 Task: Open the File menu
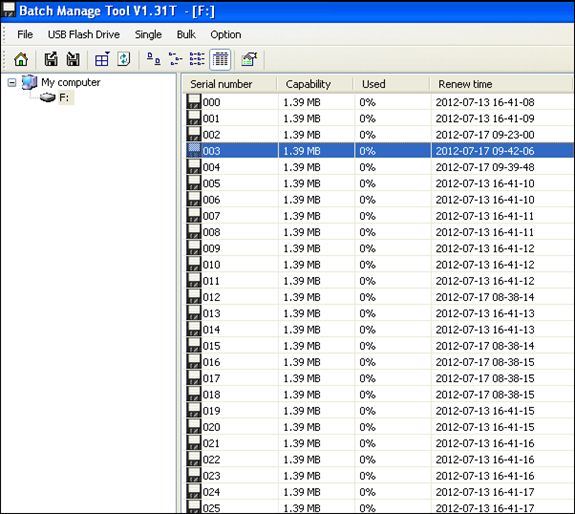coord(25,34)
